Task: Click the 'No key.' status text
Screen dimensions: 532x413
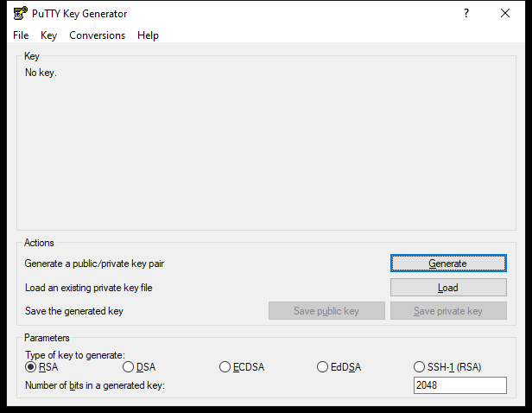Action: [41, 73]
